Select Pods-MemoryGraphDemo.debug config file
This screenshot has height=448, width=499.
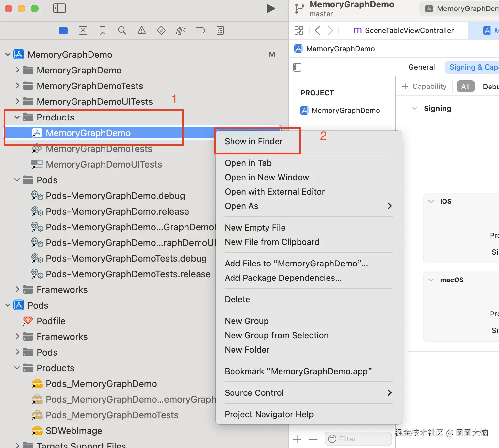pos(115,196)
